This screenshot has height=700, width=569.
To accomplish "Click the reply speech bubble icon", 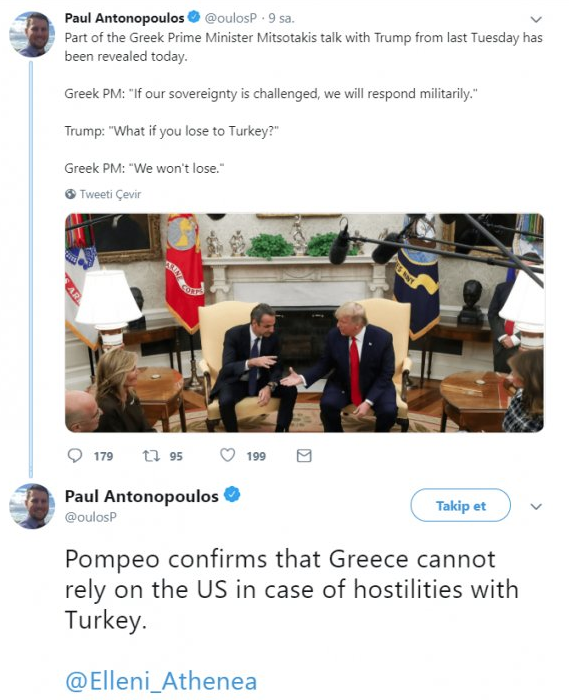I will (75, 456).
